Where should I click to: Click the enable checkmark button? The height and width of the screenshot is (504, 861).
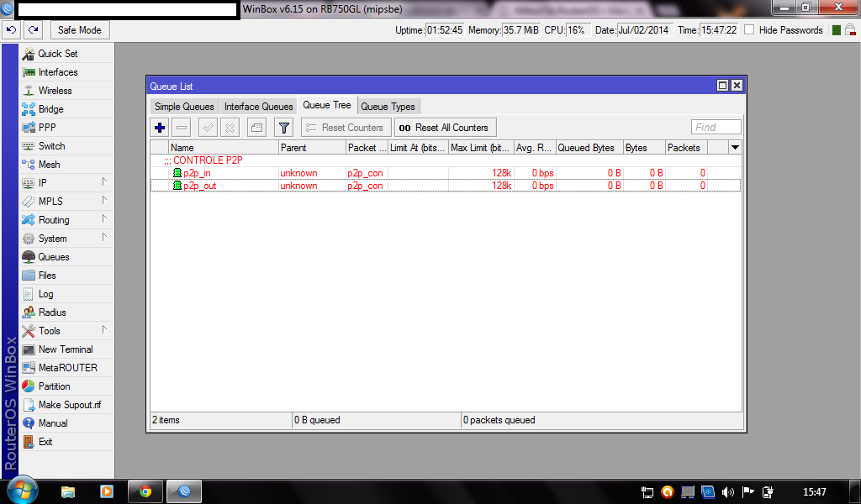(x=209, y=128)
